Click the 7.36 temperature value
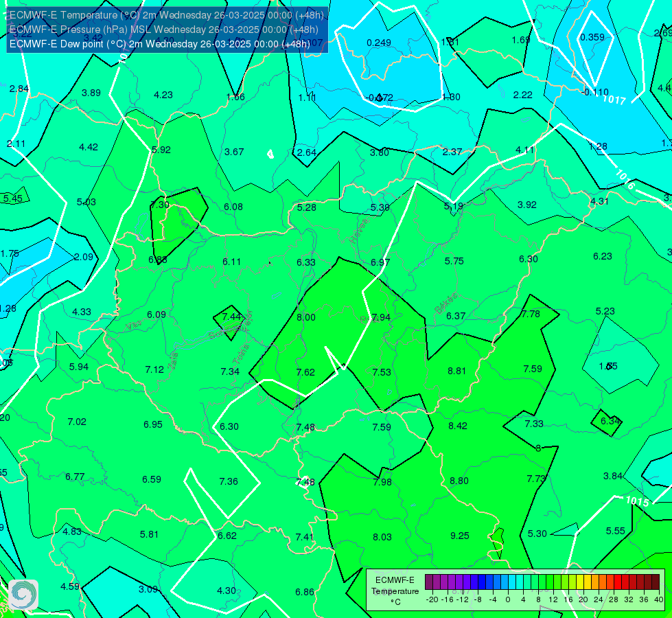The height and width of the screenshot is (618, 672). click(x=229, y=481)
